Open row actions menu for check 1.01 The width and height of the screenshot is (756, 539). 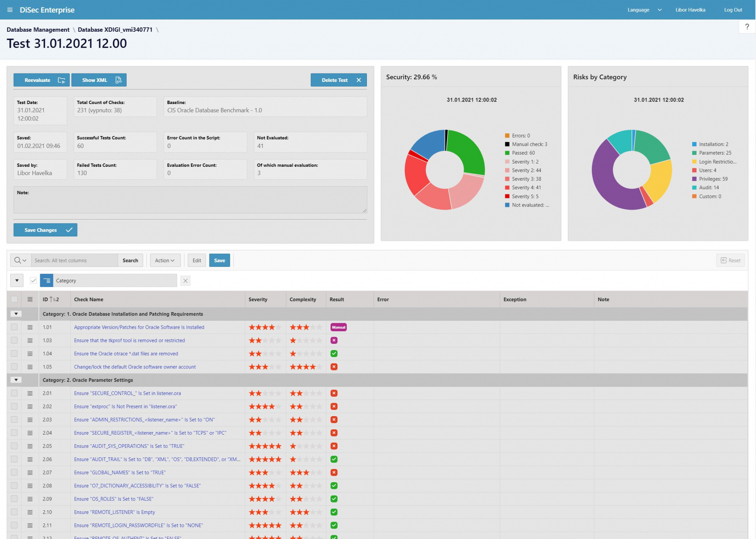(x=30, y=327)
